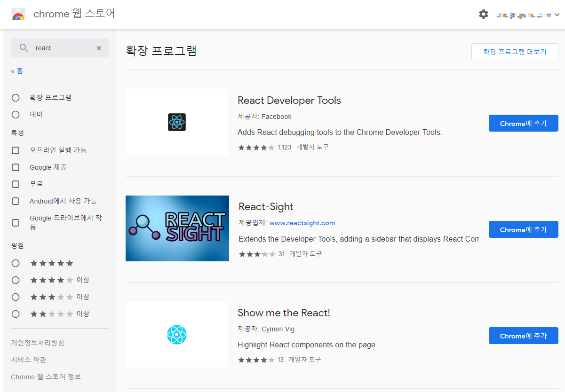Open settings with the gear icon
Screen dimensions: 565x392
484,15
